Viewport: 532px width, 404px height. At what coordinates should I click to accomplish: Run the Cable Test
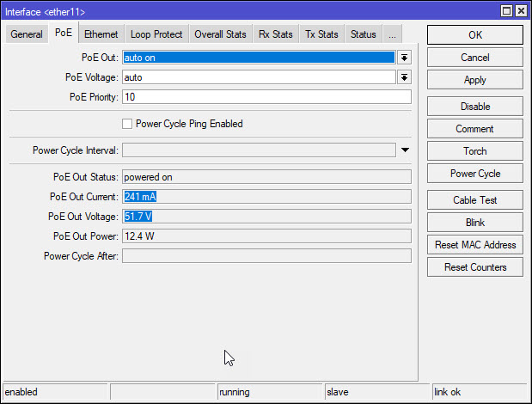475,199
